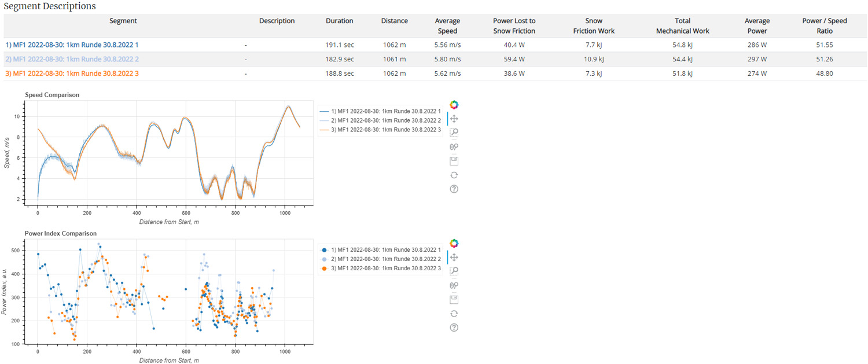Toggle Runde 3 legend entry in Speed Comparison
The image size is (868, 364).
point(381,130)
